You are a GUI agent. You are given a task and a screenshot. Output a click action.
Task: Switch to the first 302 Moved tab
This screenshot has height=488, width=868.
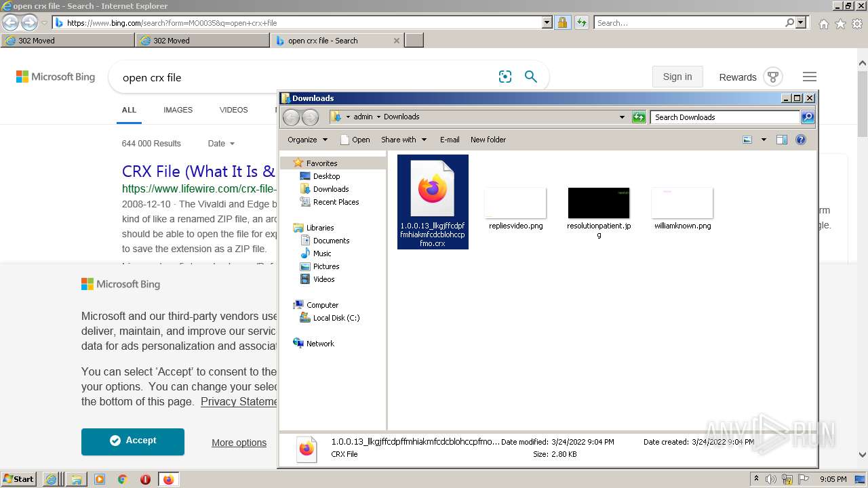(x=67, y=41)
